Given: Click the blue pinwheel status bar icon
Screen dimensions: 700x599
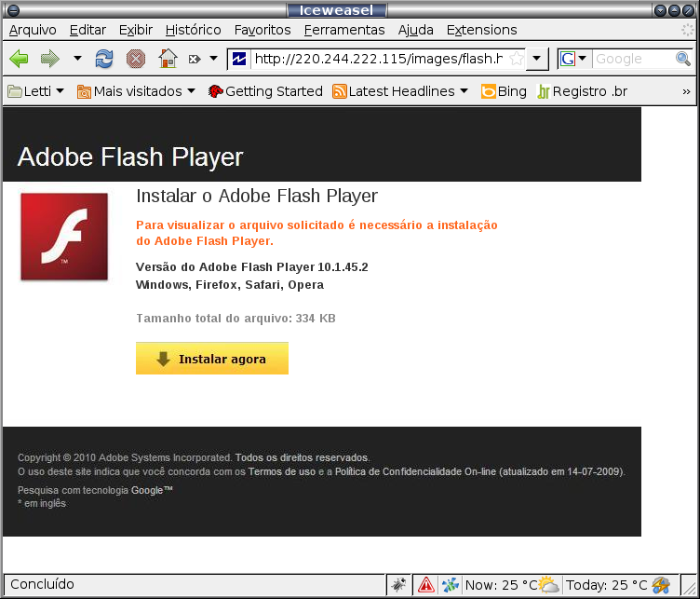Looking at the screenshot, I should tap(450, 584).
